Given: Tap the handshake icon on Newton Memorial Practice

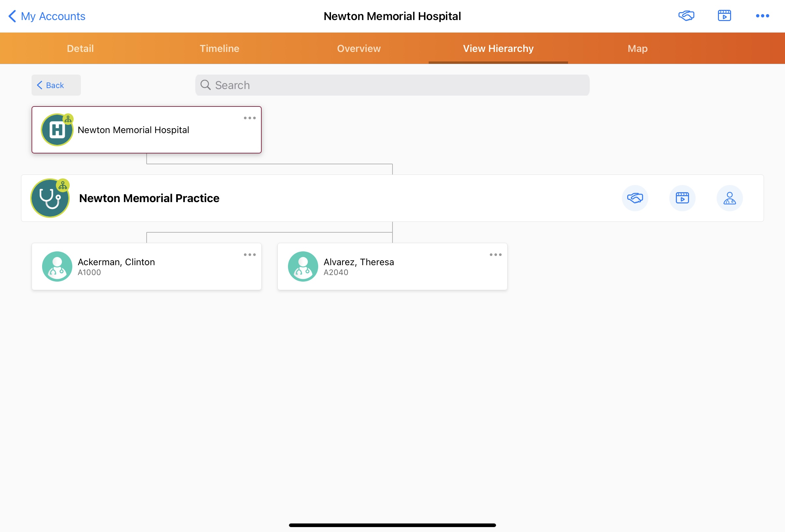Looking at the screenshot, I should (x=635, y=198).
